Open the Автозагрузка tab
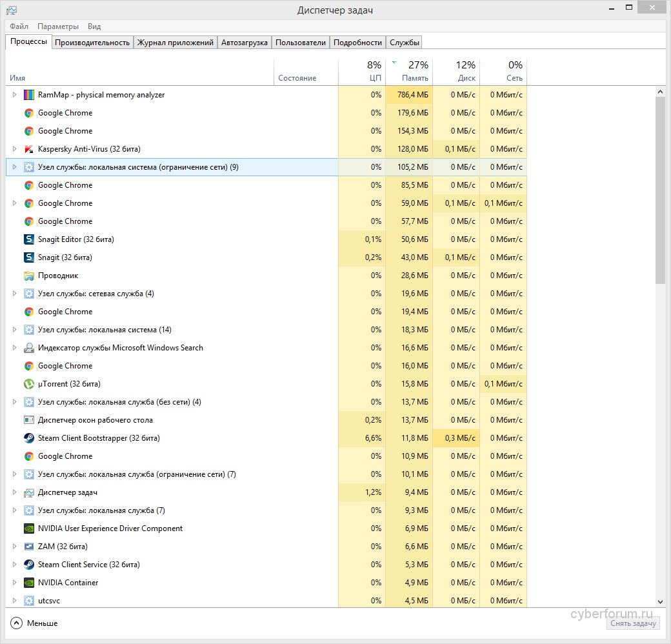Viewport: 671px width, 644px height. click(x=244, y=43)
